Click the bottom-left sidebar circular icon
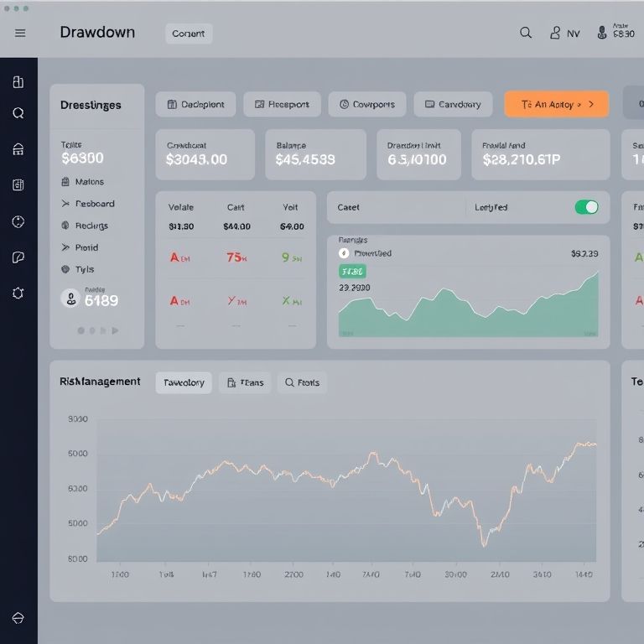The width and height of the screenshot is (644, 644). [18, 618]
